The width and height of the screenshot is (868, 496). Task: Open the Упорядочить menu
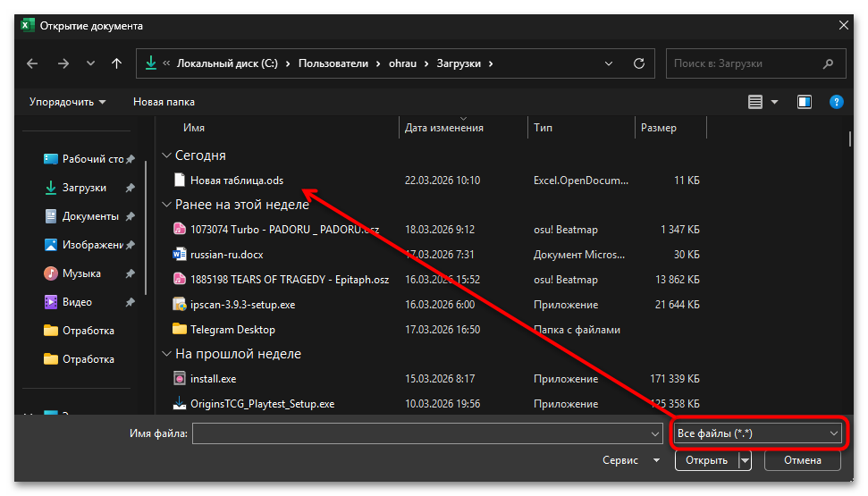point(67,102)
